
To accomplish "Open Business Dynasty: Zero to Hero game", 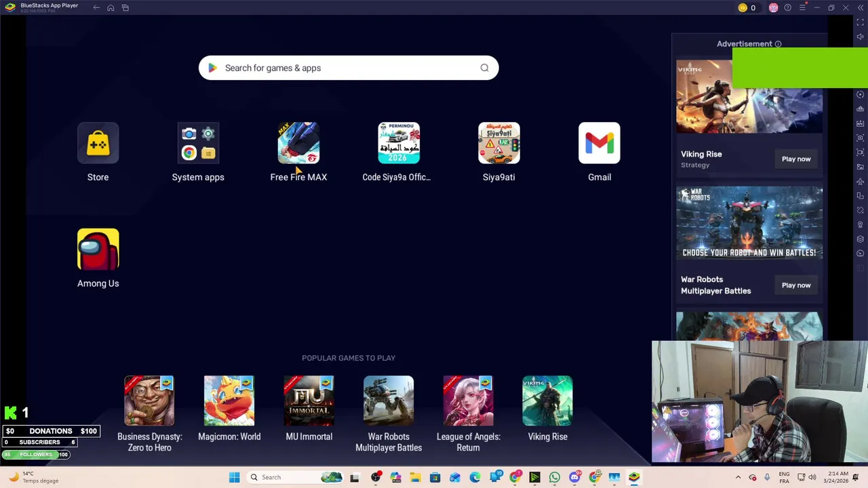I will coord(149,401).
